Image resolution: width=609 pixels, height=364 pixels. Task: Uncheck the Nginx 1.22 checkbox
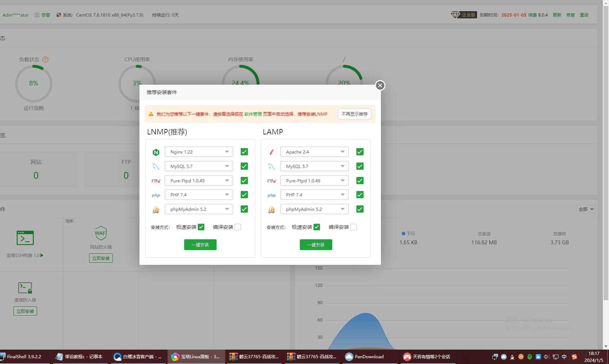point(244,152)
